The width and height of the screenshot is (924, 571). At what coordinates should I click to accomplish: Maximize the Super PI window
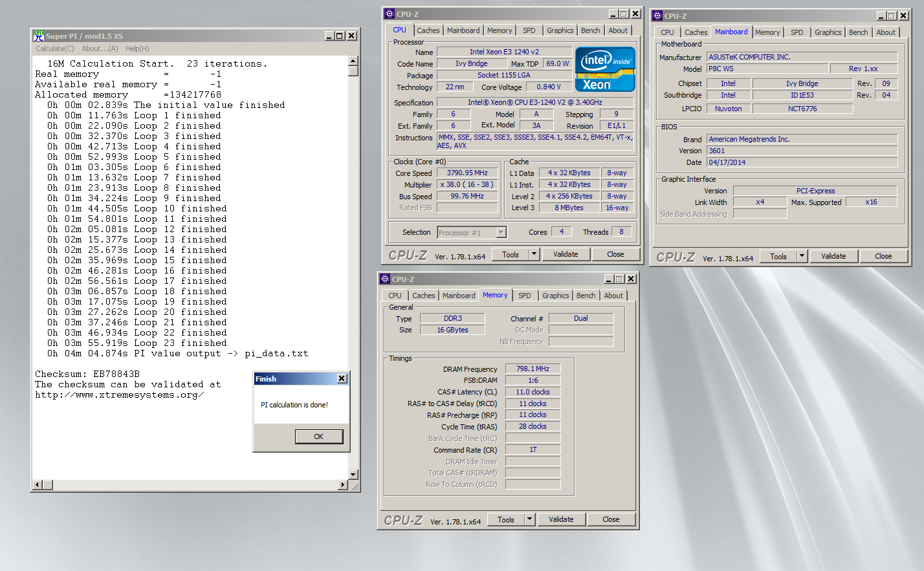tap(340, 36)
